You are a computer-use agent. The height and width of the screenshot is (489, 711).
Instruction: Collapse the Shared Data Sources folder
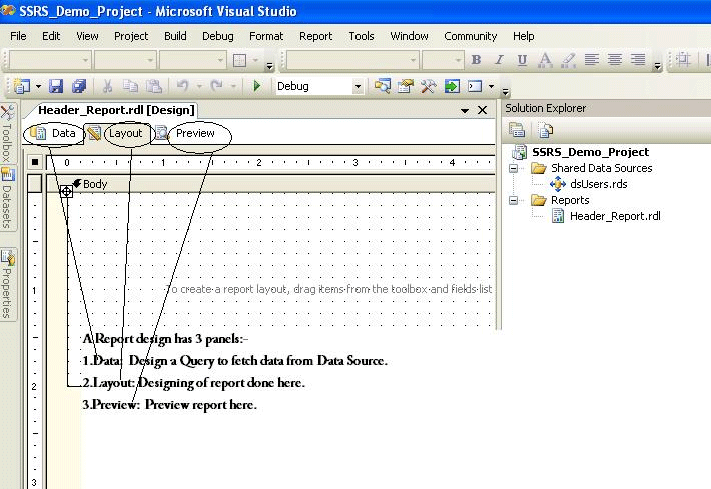(513, 168)
